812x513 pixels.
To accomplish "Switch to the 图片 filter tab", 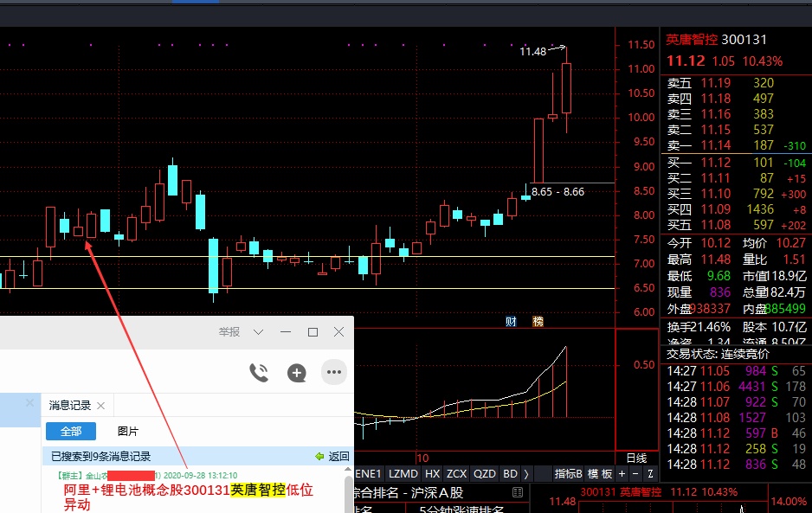I will click(128, 431).
